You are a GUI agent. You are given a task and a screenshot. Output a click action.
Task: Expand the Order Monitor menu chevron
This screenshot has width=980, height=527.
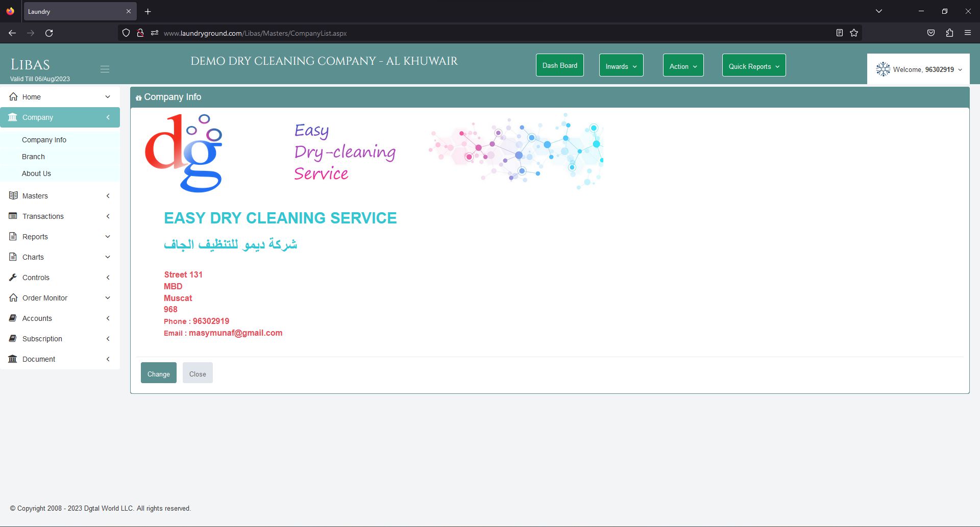point(108,298)
